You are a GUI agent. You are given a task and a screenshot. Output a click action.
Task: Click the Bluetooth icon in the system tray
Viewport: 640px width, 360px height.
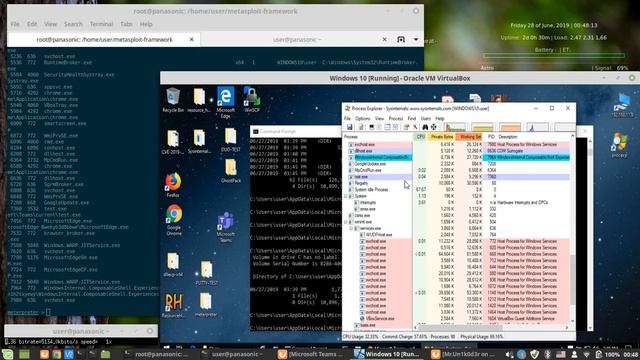tap(547, 354)
